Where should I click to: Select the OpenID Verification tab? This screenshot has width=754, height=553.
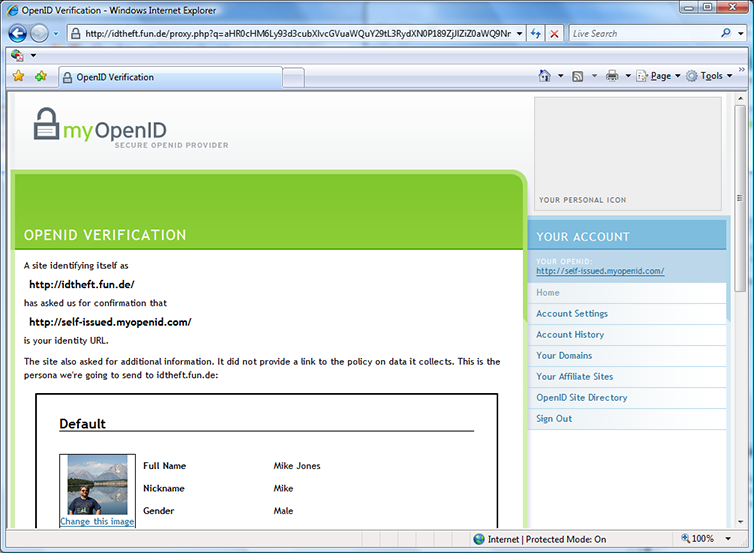point(170,77)
